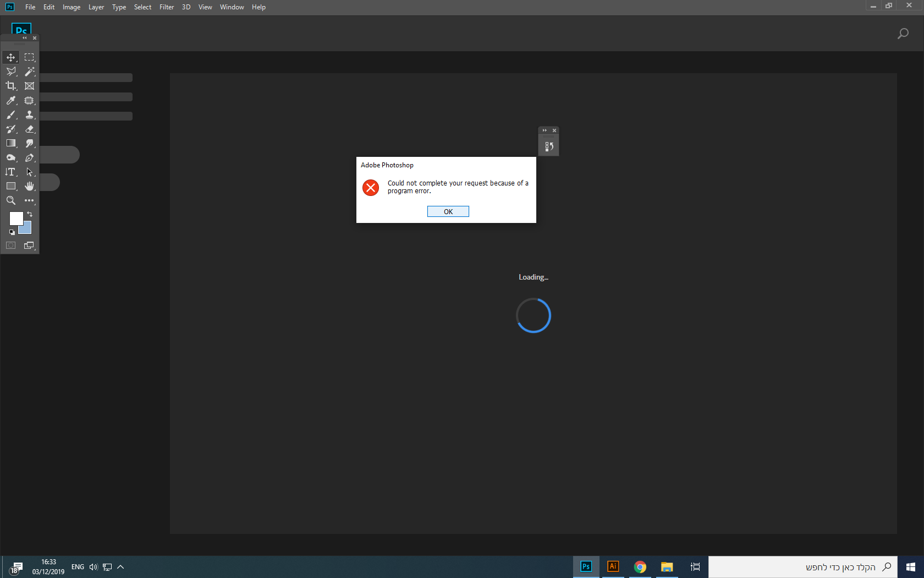Select the Magic Wand tool
The image size is (924, 578).
click(29, 72)
